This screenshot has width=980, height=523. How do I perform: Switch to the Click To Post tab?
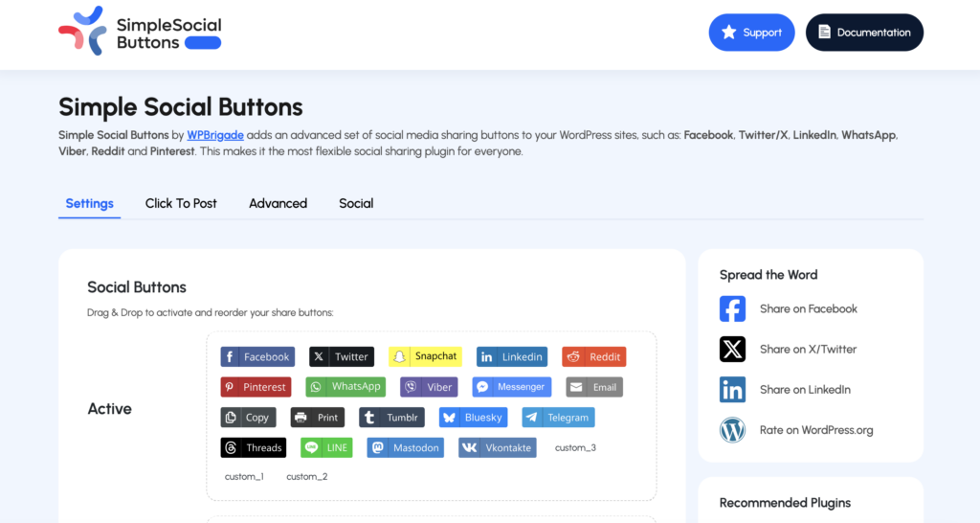181,203
